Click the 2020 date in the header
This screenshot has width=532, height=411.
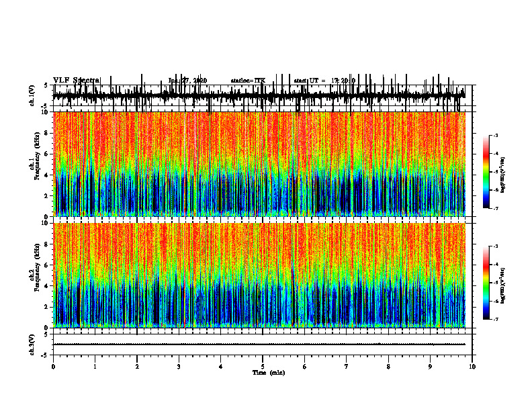coord(199,81)
